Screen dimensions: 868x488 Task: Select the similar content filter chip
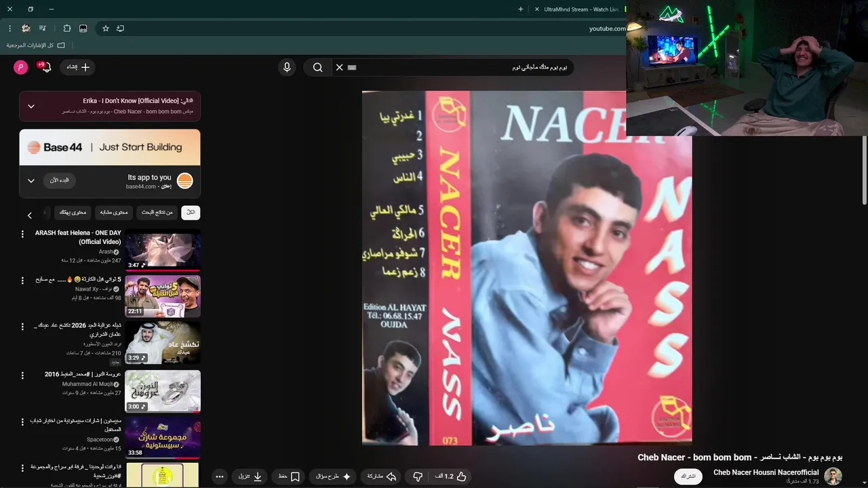[114, 213]
